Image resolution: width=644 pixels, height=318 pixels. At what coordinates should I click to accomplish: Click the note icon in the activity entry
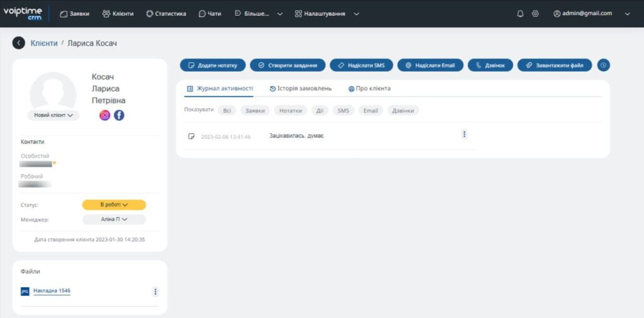click(191, 136)
